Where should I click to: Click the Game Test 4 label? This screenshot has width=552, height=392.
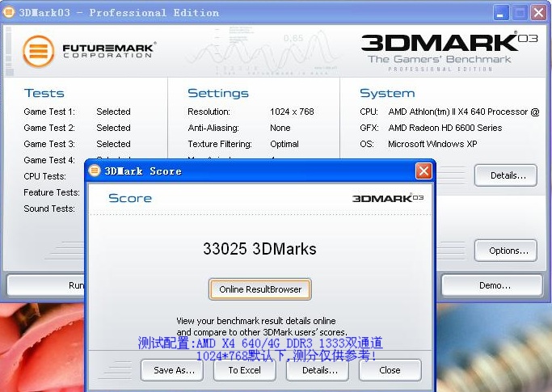(49, 160)
